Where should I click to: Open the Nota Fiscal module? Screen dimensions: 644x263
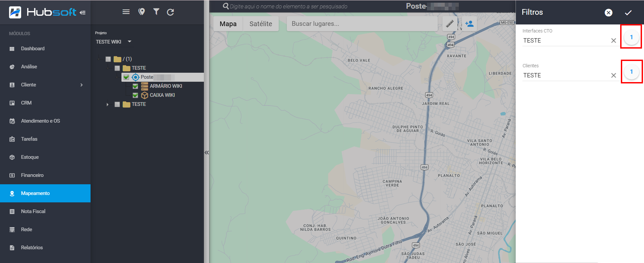(x=45, y=211)
